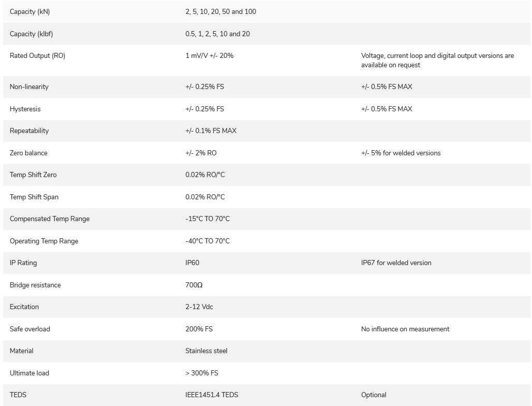Click the Excitation 2-12 Vdc value
532x406 pixels.
(199, 307)
